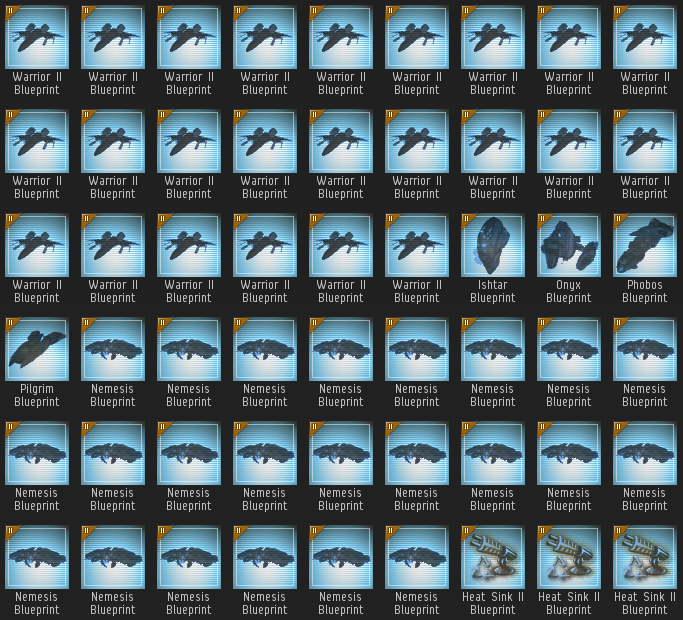Select the leftmost Heat Sink II Blueprint

492,557
